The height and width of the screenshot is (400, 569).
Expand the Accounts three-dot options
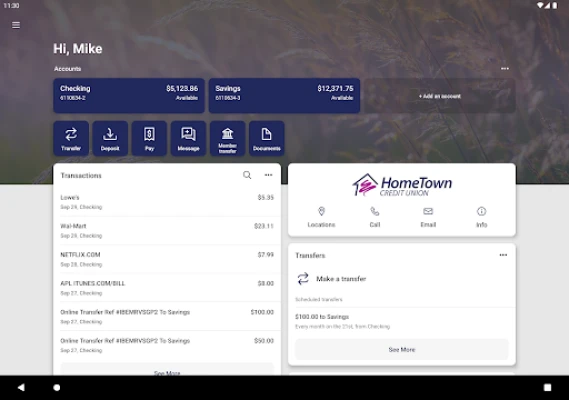pyautogui.click(x=505, y=69)
